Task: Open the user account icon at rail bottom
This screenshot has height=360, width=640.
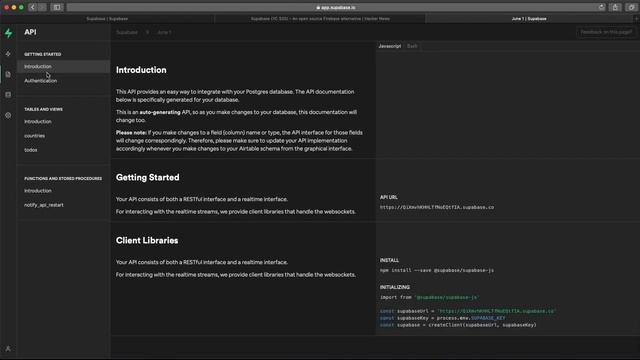Action: 8,349
